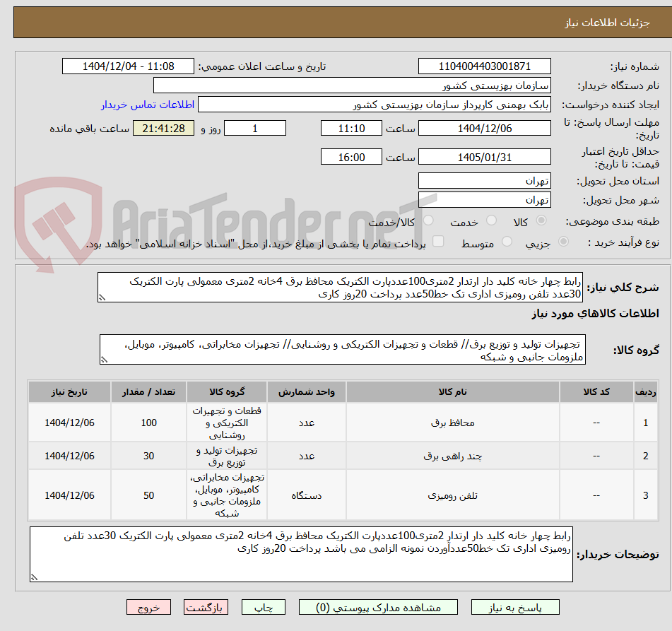Image resolution: width=672 pixels, height=631 pixels.
Task: Select the خدمت radio button
Action: click(x=491, y=220)
